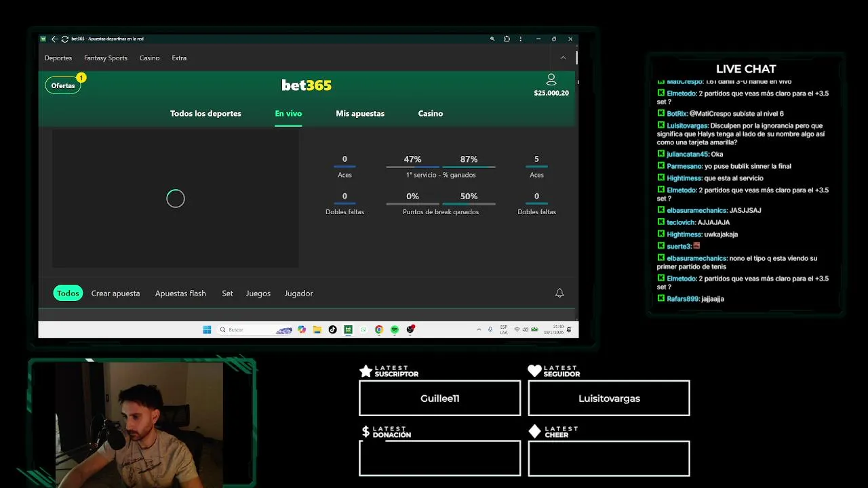Open Casino in the top bar

point(150,58)
